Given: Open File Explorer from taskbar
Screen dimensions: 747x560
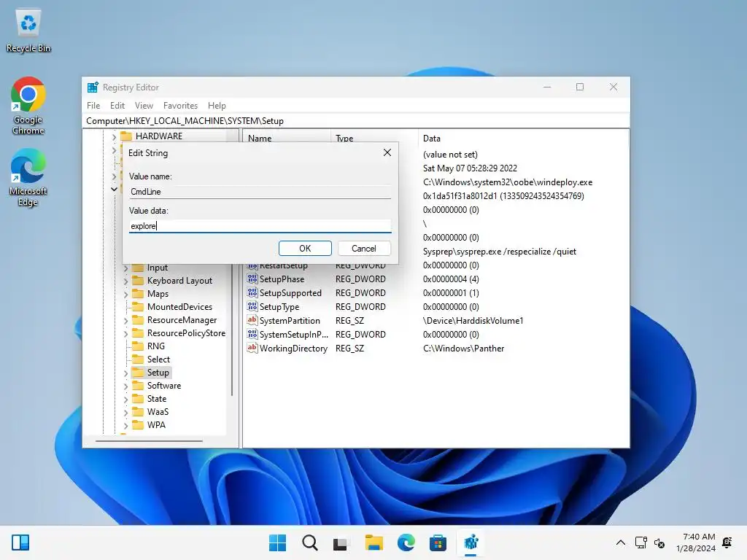Looking at the screenshot, I should (373, 542).
